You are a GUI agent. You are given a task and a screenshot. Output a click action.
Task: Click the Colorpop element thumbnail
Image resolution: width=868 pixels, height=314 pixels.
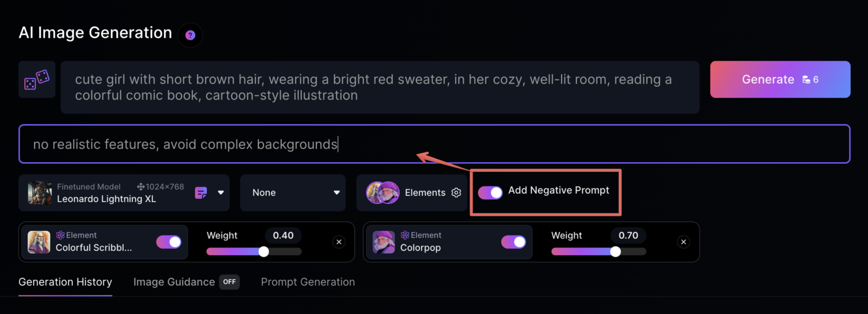(384, 242)
